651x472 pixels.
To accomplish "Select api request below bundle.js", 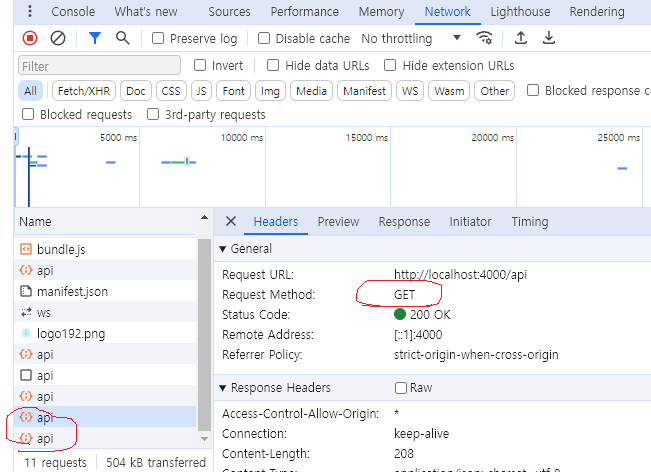I will coord(105,270).
